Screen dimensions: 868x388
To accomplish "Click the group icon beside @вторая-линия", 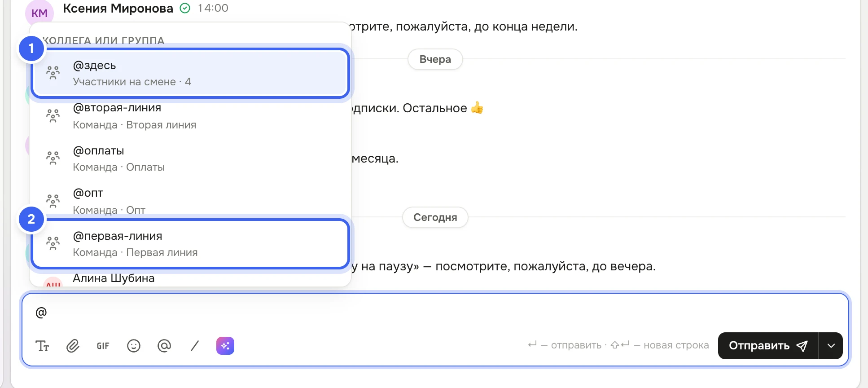I will click(53, 116).
